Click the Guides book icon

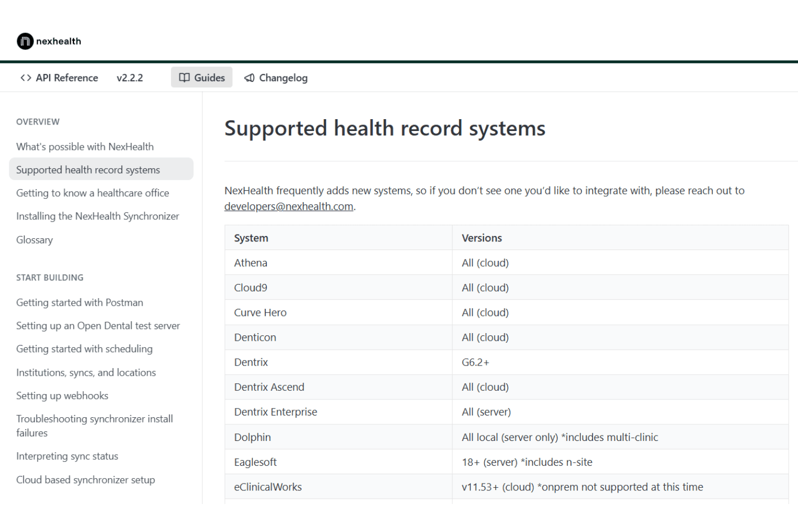184,78
